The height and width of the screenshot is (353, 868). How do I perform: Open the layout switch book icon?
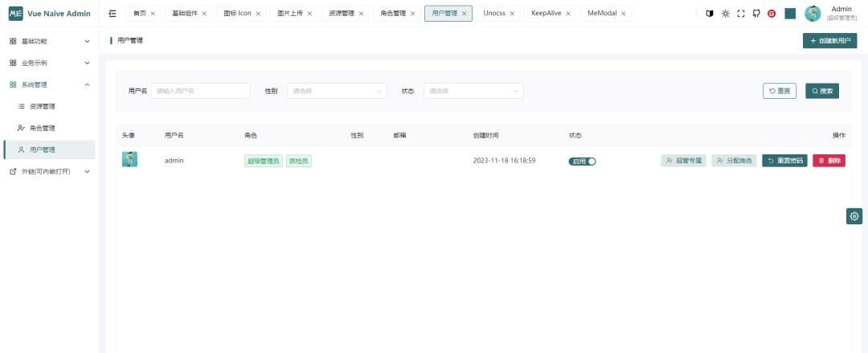pos(710,14)
